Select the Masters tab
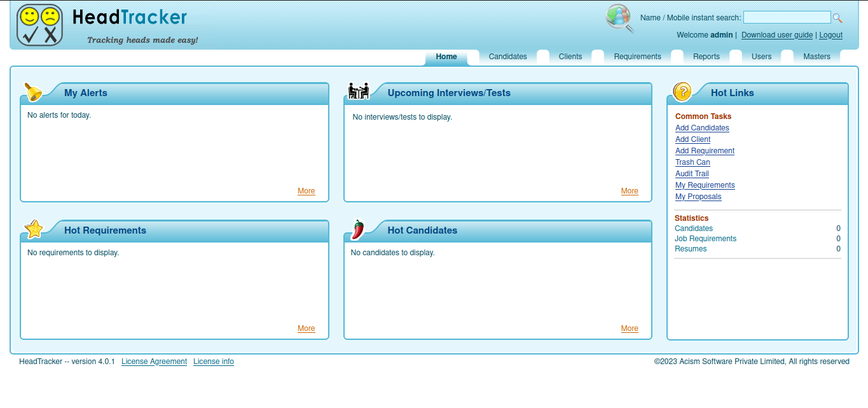The width and height of the screenshot is (868, 408). [x=816, y=57]
